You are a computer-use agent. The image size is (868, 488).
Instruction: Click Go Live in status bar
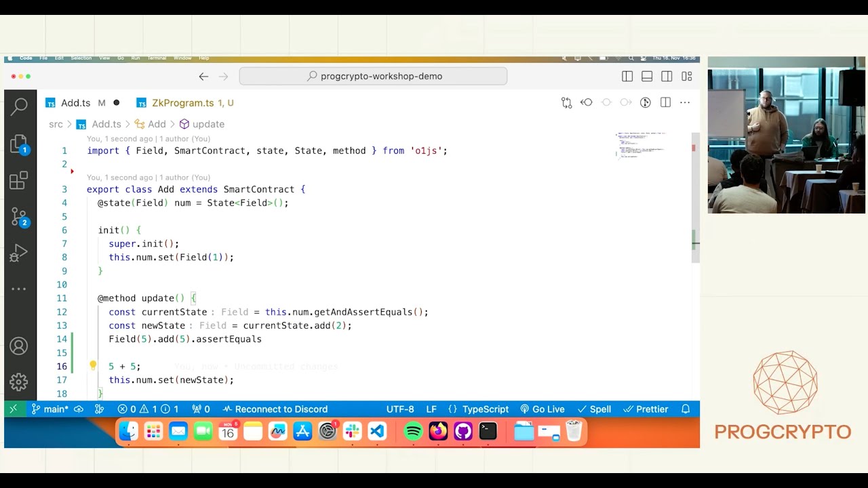click(x=542, y=409)
